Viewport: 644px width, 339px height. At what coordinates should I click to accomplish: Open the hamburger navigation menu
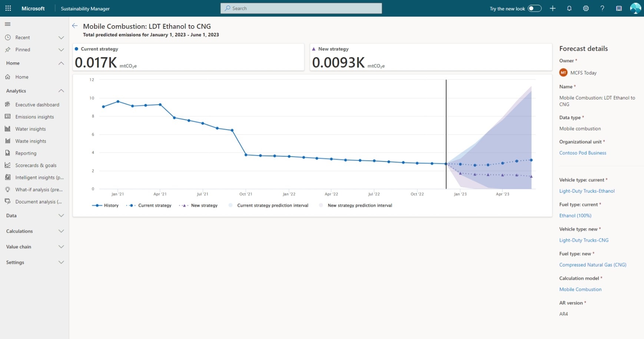click(x=7, y=24)
